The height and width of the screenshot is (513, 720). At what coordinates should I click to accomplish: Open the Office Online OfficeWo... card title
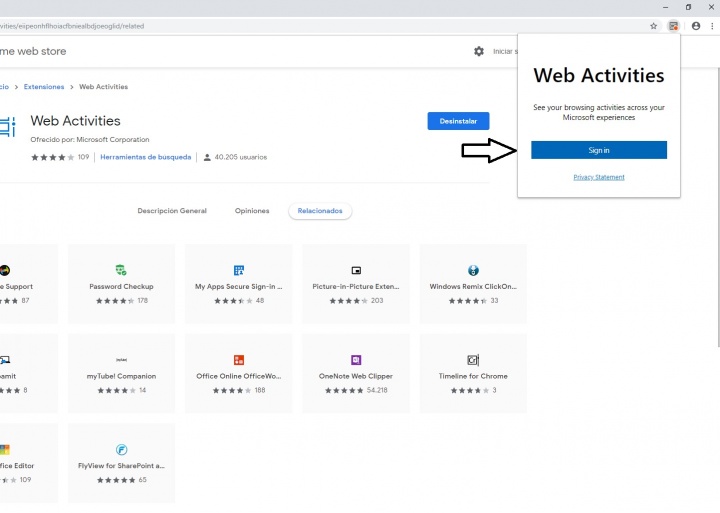239,376
